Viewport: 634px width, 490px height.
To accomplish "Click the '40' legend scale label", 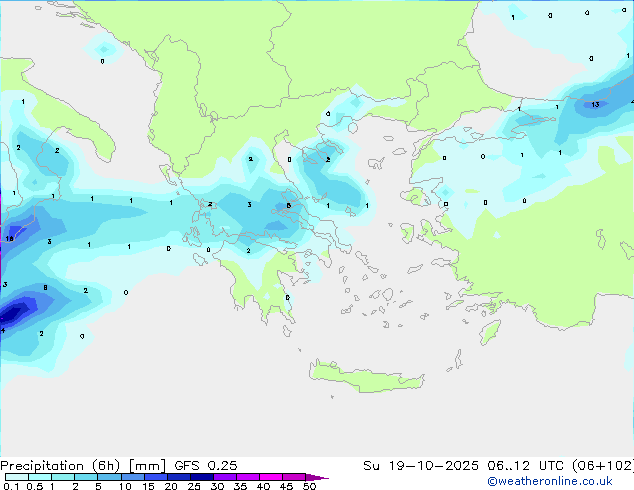I will tap(263, 486).
